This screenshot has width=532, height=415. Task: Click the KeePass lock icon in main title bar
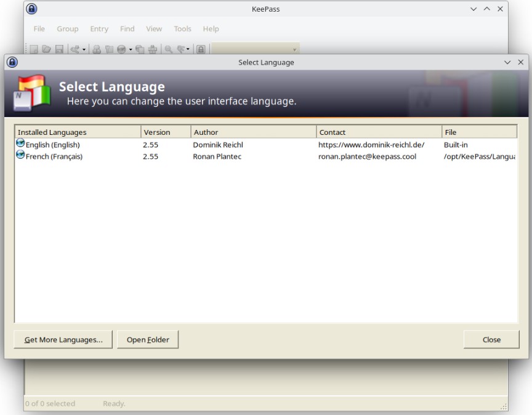click(31, 9)
